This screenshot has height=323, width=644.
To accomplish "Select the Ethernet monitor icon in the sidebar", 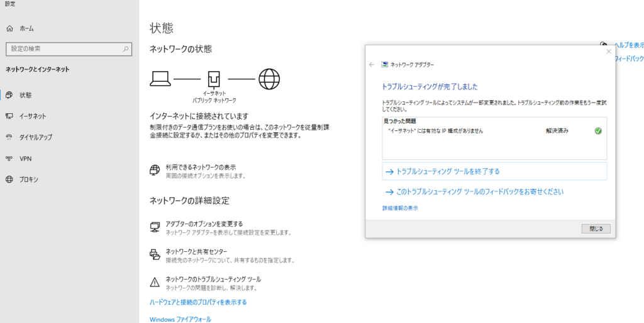I will tap(9, 116).
